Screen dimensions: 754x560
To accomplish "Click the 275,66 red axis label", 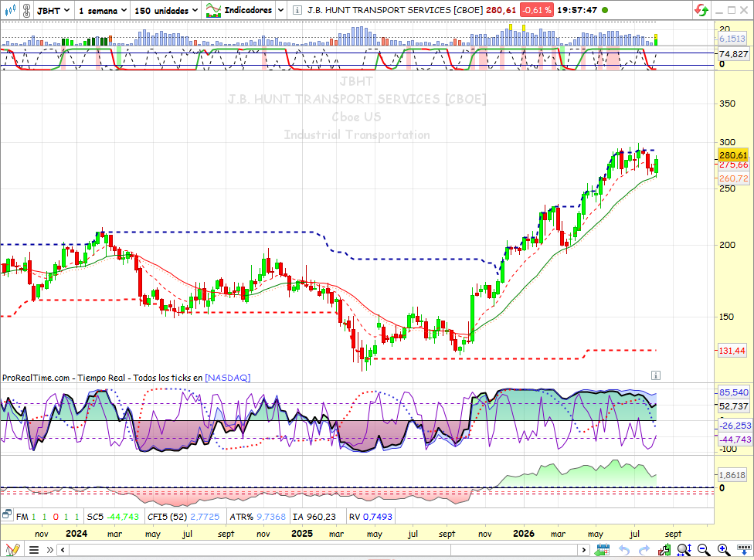I will coord(733,165).
